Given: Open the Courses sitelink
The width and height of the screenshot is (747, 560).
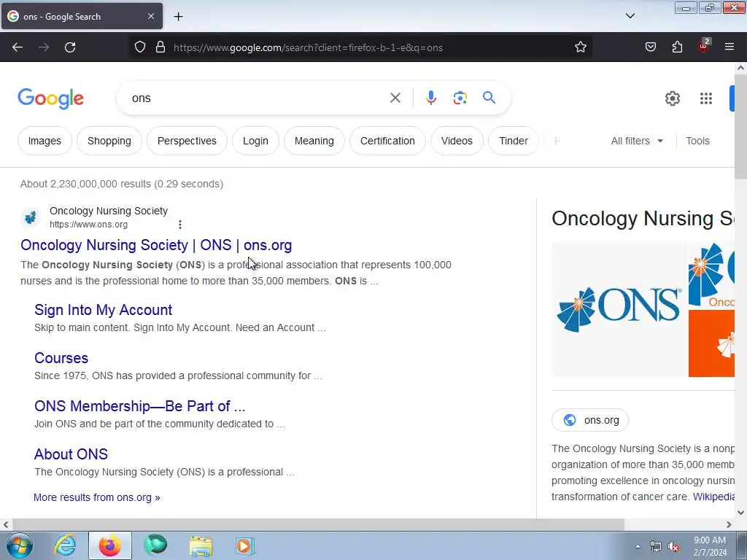Looking at the screenshot, I should pyautogui.click(x=61, y=358).
